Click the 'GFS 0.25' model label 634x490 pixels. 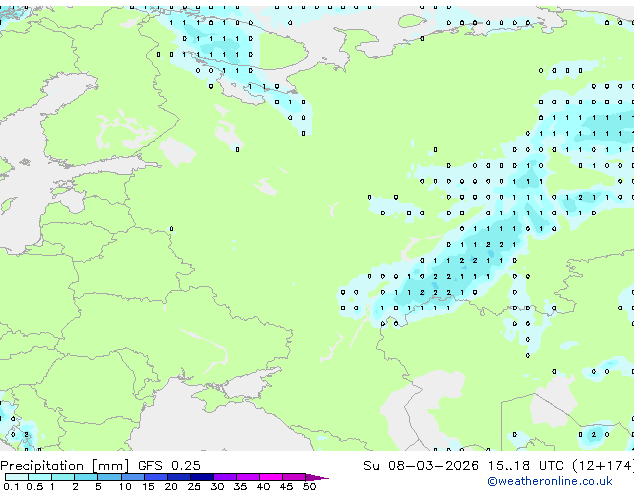169,466
